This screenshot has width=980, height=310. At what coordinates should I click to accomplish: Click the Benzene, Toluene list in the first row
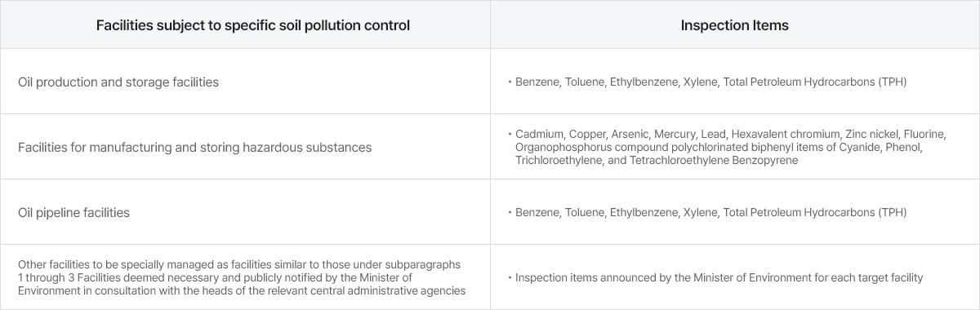[x=711, y=82]
